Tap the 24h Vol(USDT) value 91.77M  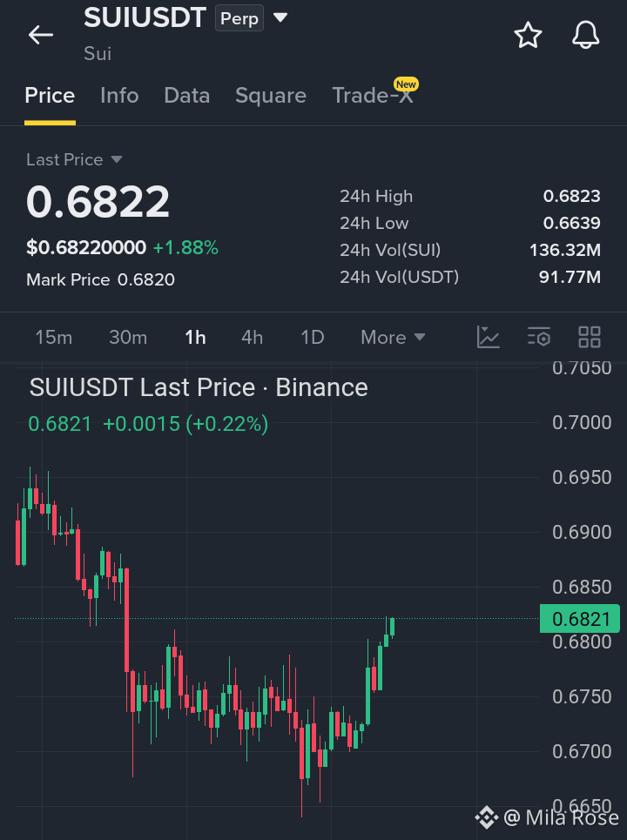570,277
